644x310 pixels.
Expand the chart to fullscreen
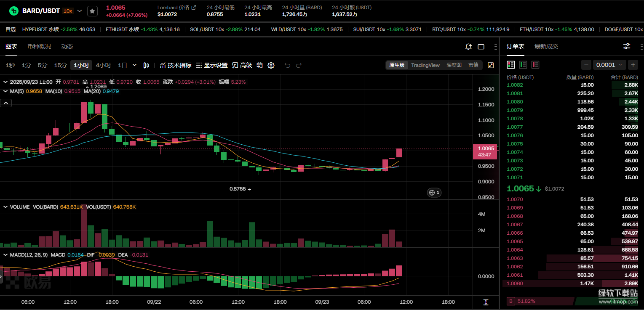[x=491, y=65]
